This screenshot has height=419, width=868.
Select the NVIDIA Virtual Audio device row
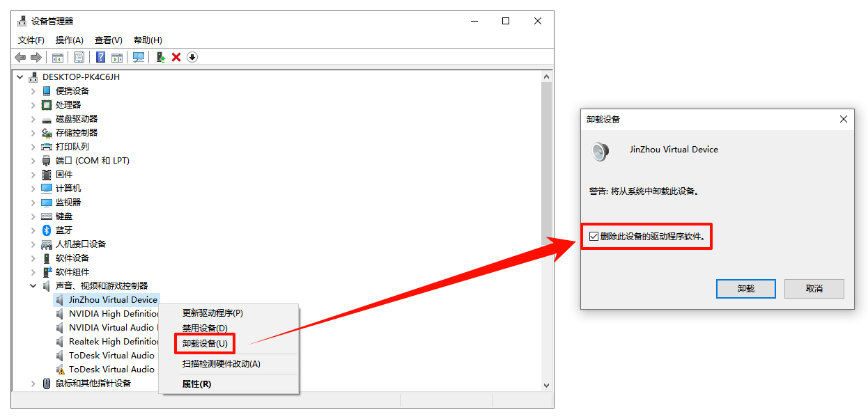click(112, 328)
